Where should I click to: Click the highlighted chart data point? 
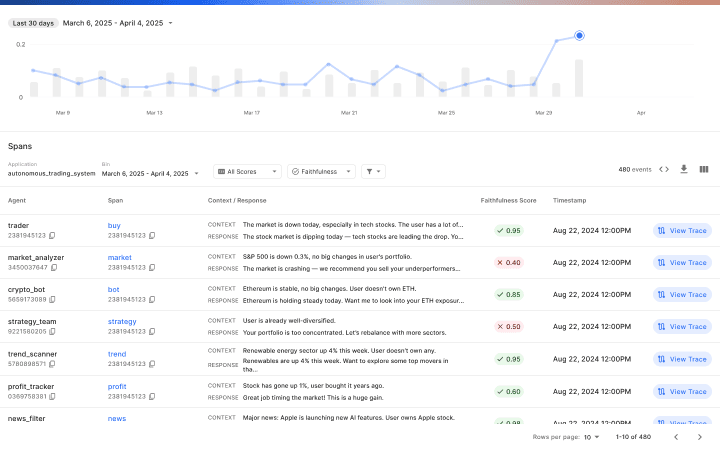579,35
